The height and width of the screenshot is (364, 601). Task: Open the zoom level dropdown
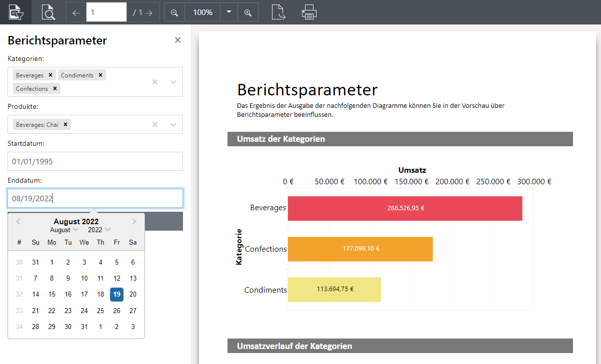[229, 12]
